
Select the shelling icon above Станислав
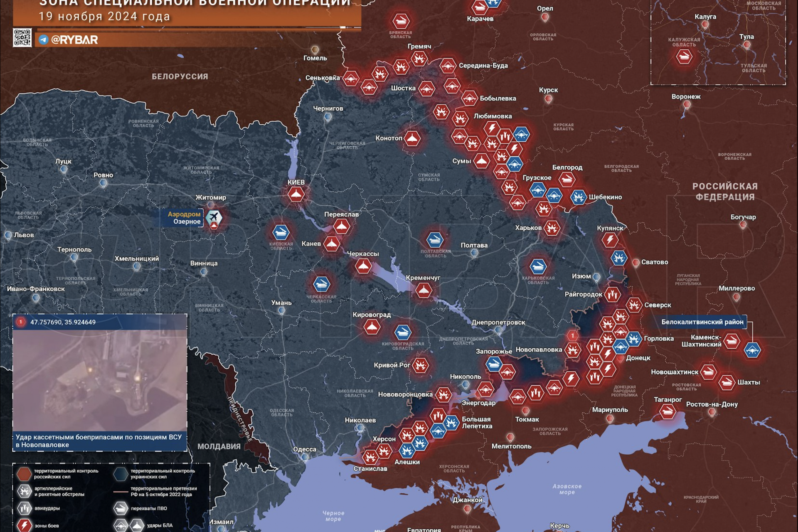pyautogui.click(x=370, y=457)
